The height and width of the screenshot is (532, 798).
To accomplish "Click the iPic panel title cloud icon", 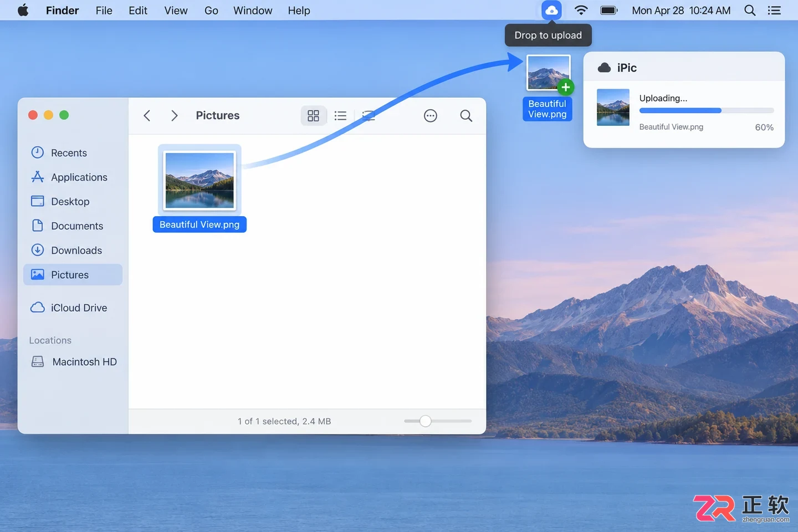I will pyautogui.click(x=604, y=68).
